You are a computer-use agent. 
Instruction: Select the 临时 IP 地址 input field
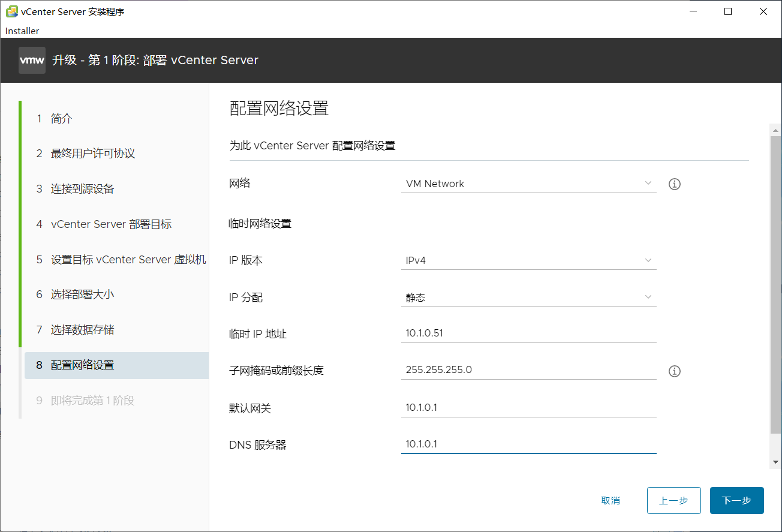point(528,334)
